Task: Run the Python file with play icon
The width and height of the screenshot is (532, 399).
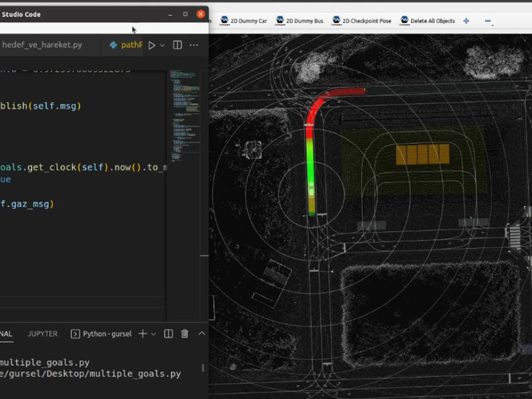Action: click(x=152, y=45)
